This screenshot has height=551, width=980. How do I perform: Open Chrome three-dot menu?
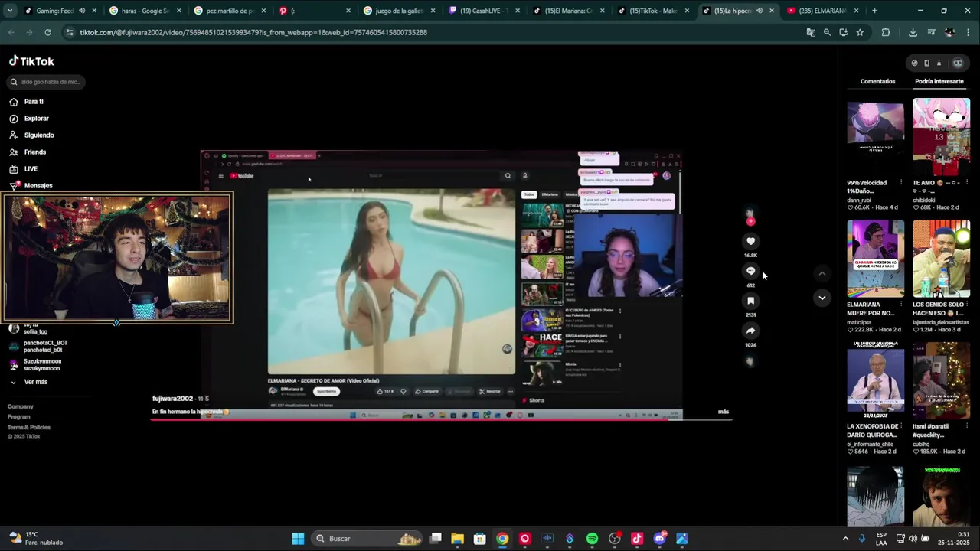click(969, 32)
